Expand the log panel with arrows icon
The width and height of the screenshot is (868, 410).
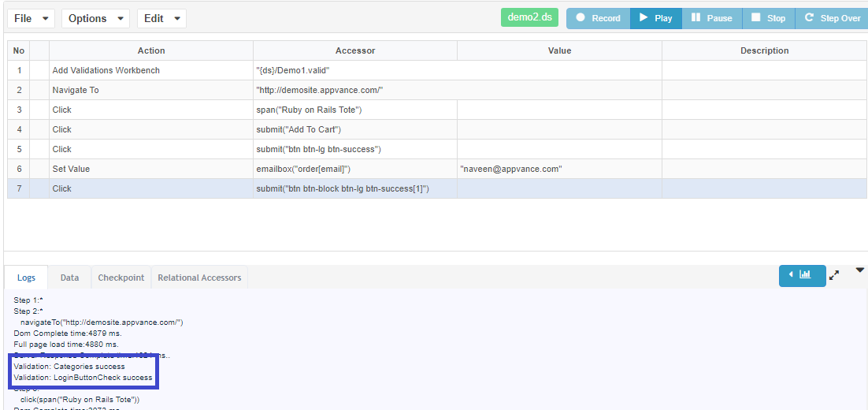pos(834,275)
